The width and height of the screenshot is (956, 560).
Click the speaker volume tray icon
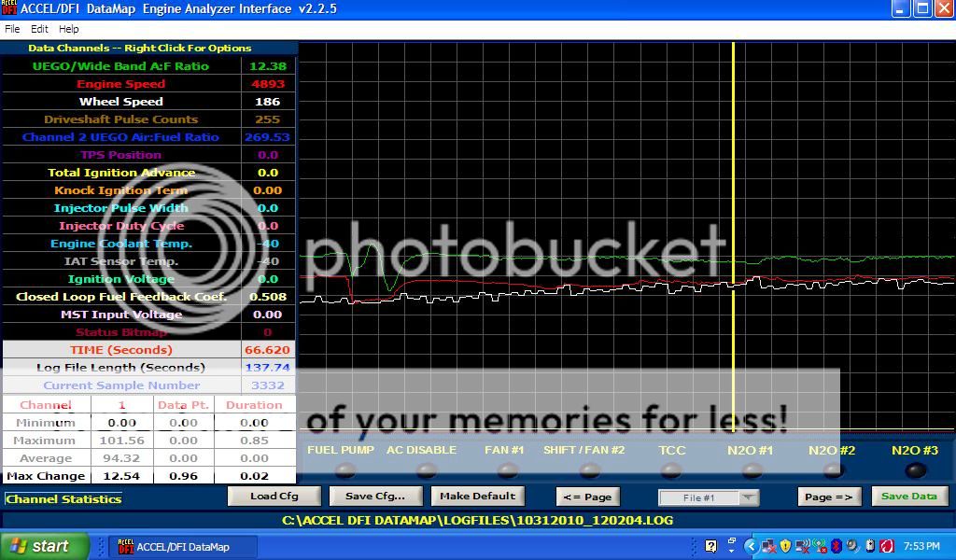click(x=852, y=546)
